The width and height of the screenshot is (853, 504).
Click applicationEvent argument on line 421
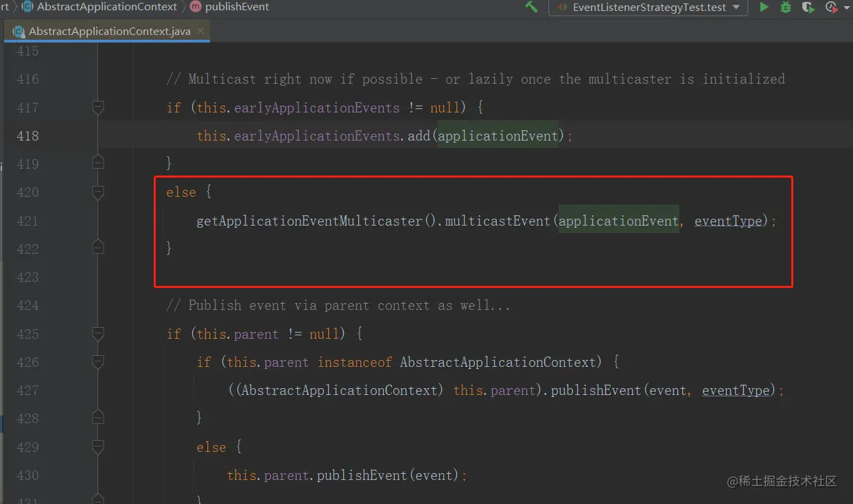[619, 221]
